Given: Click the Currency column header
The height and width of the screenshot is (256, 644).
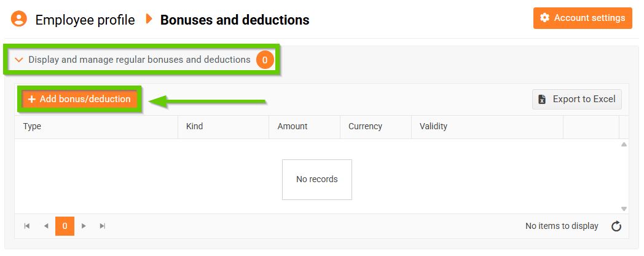Looking at the screenshot, I should [x=365, y=126].
